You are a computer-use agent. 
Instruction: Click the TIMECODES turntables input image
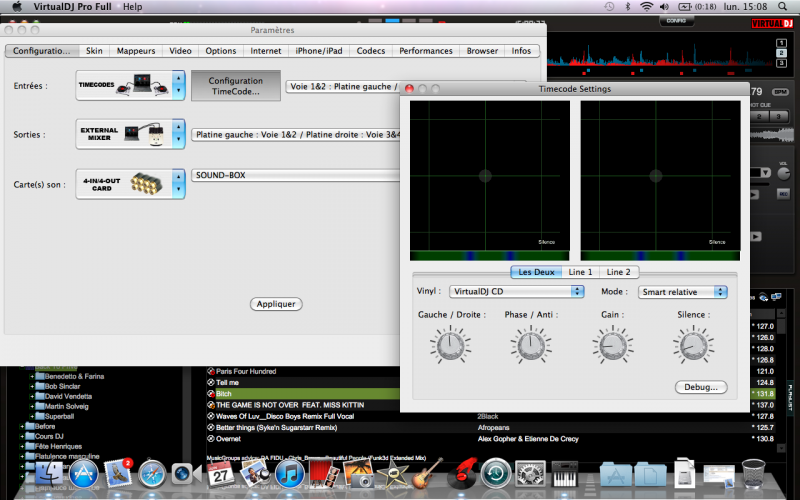[124, 85]
